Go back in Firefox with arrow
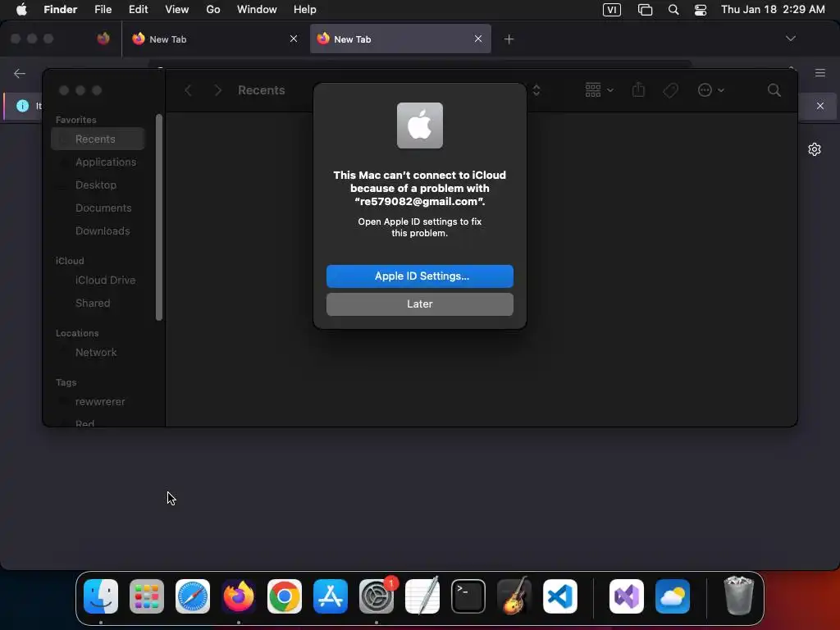The height and width of the screenshot is (630, 840). (20, 73)
